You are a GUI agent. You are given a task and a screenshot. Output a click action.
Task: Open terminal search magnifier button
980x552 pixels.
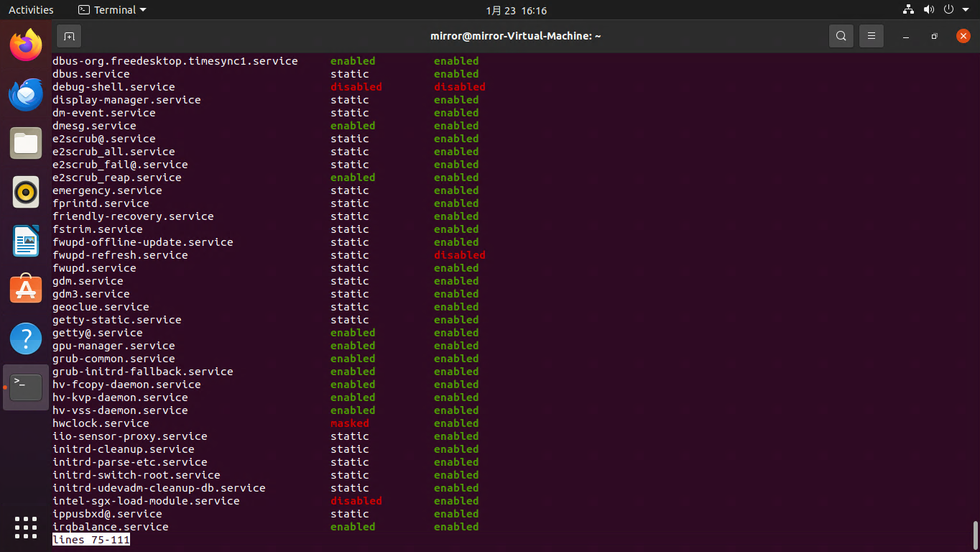click(841, 36)
